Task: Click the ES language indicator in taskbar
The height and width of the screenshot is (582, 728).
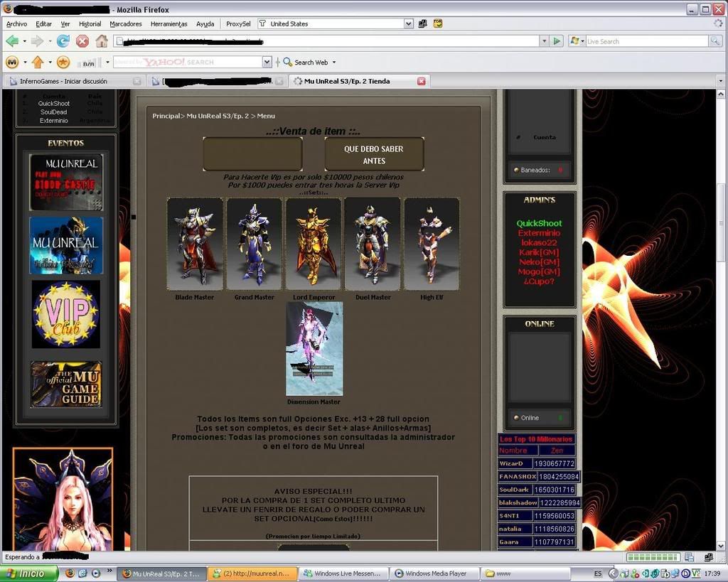Action: click(598, 573)
